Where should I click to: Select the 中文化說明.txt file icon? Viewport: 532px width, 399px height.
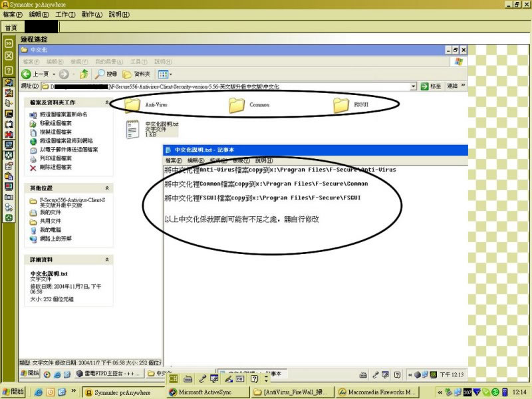pyautogui.click(x=132, y=129)
